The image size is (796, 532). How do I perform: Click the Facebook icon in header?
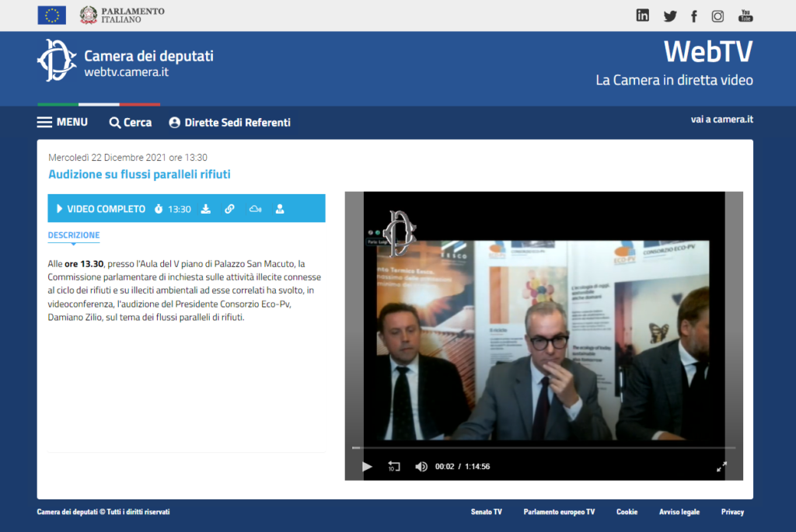(693, 16)
